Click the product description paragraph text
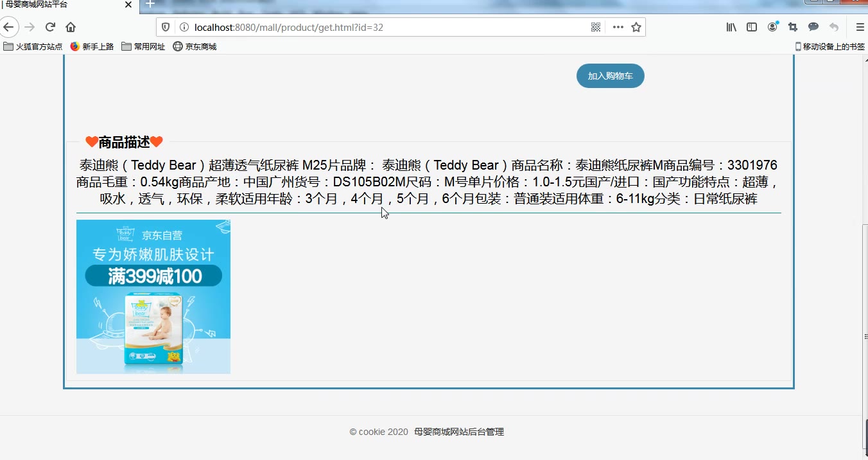Image resolution: width=868 pixels, height=460 pixels. pyautogui.click(x=428, y=182)
